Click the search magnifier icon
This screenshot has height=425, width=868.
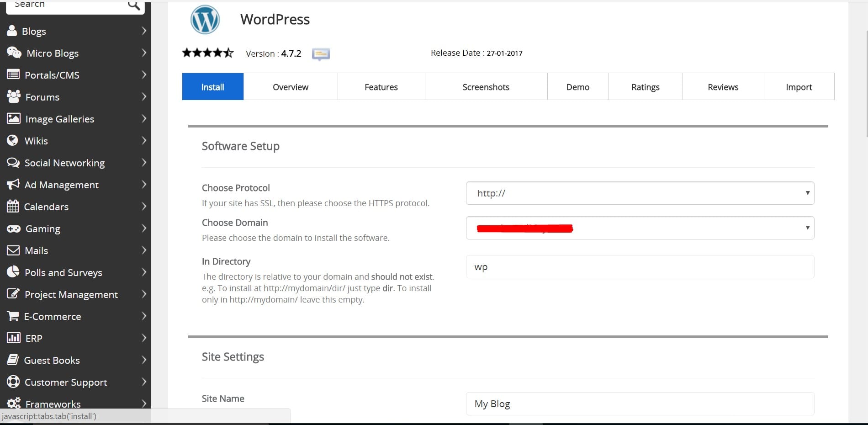(134, 5)
